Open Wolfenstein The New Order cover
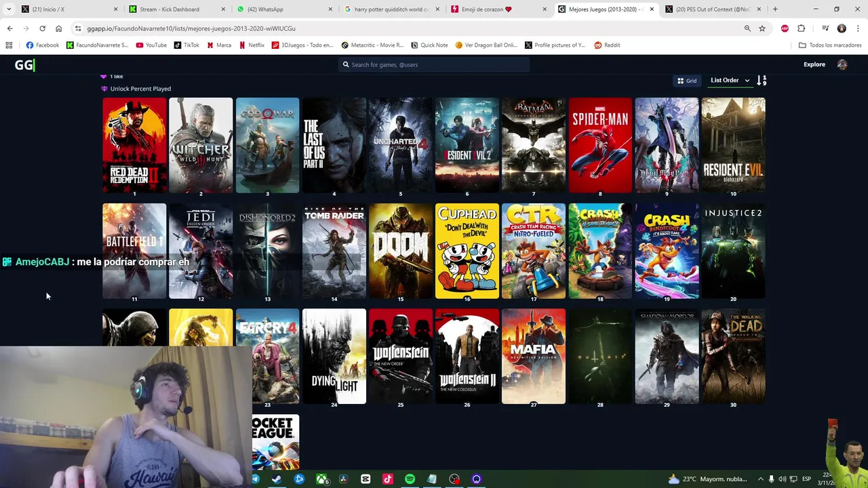 click(x=400, y=357)
